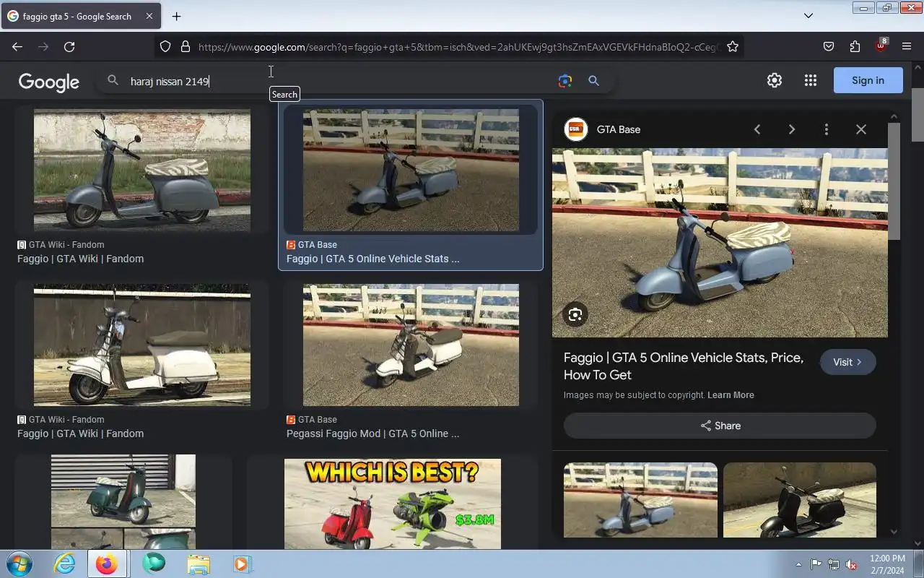Open a new browser tab
Screen dimensions: 924x578
[x=176, y=16]
